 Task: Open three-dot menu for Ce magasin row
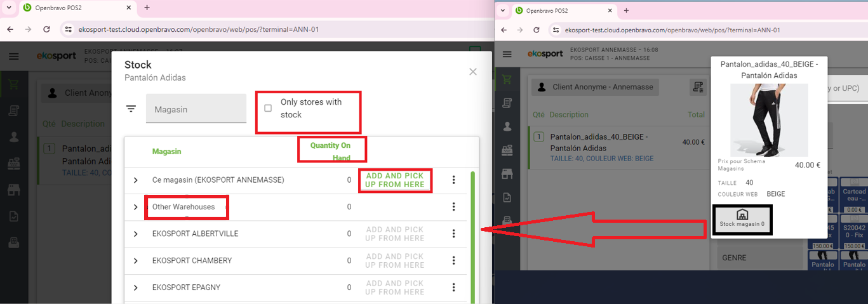[x=453, y=180]
